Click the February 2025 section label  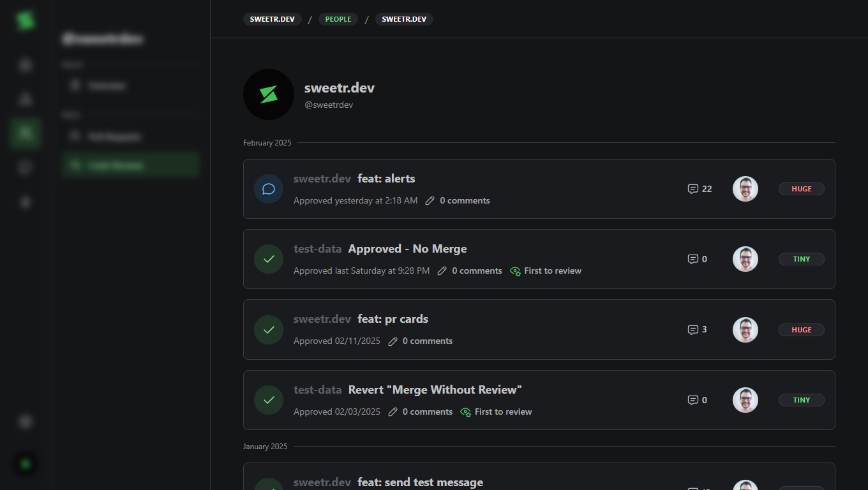(267, 143)
